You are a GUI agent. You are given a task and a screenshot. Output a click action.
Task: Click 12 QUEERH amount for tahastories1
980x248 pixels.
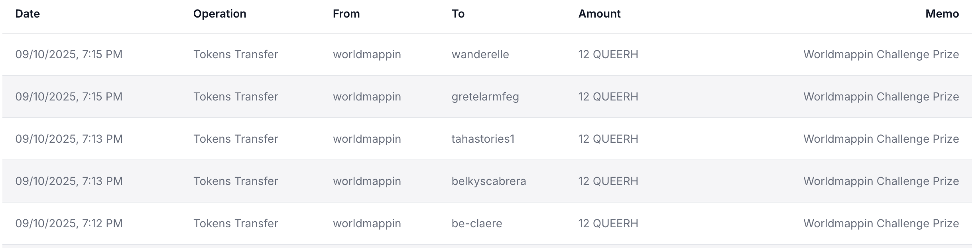tap(608, 139)
